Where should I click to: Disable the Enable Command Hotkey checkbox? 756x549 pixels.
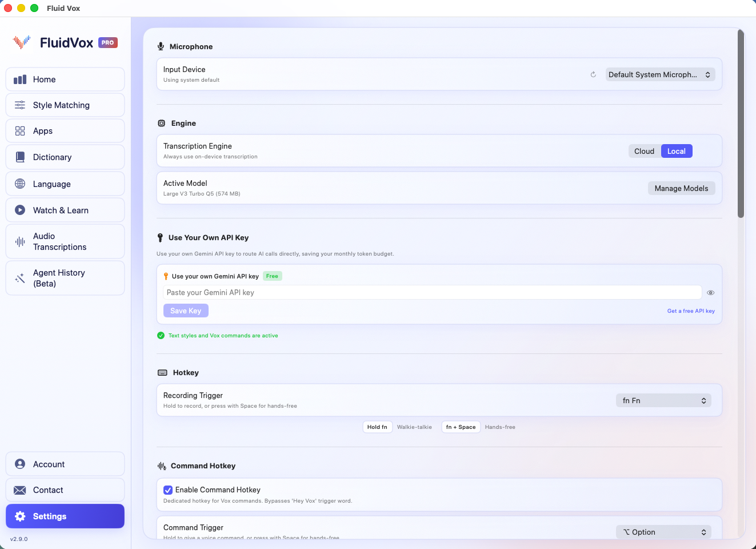(167, 490)
